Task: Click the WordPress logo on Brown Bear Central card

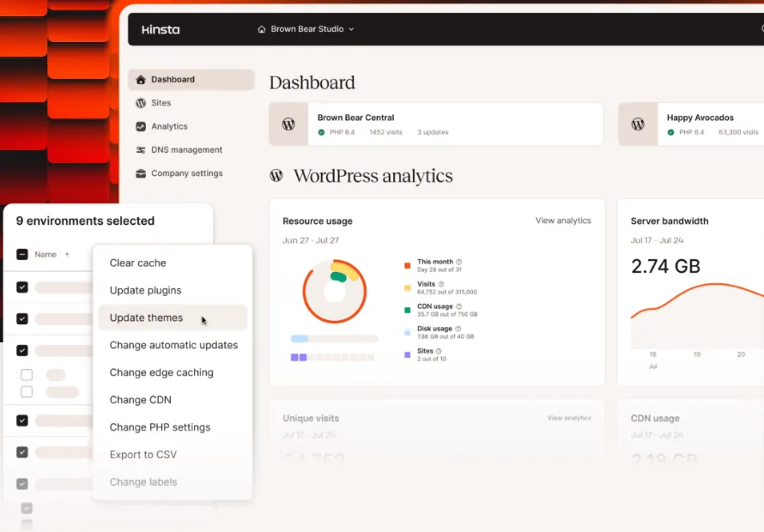Action: coord(288,124)
